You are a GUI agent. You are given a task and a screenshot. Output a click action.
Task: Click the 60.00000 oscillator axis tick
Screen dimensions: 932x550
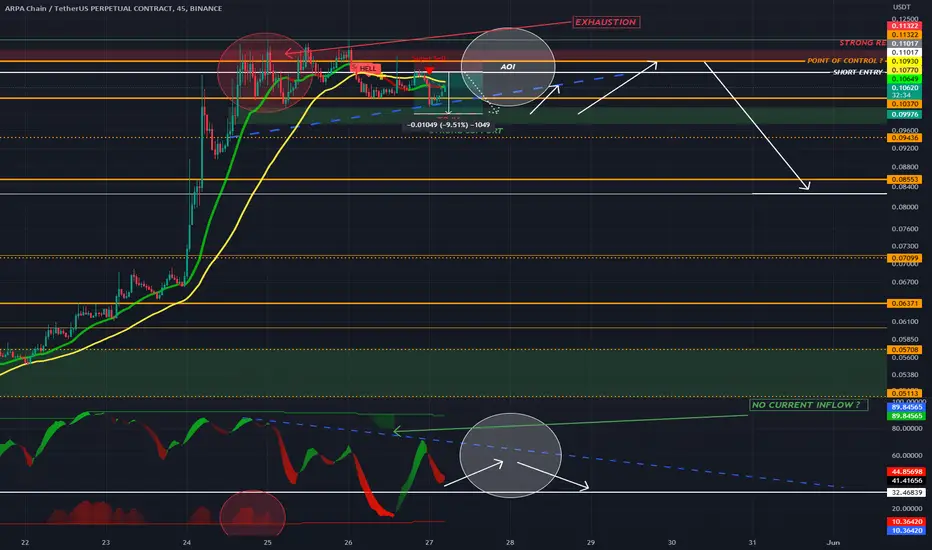click(906, 455)
